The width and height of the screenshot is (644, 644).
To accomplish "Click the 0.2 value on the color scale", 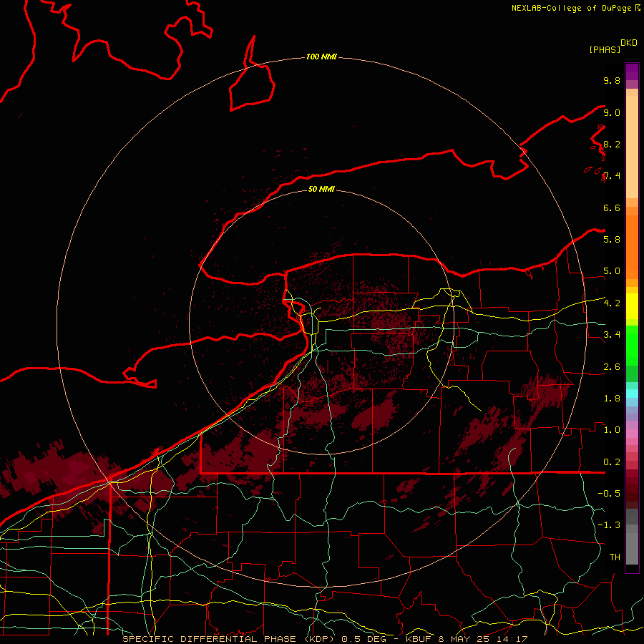I will [x=612, y=462].
